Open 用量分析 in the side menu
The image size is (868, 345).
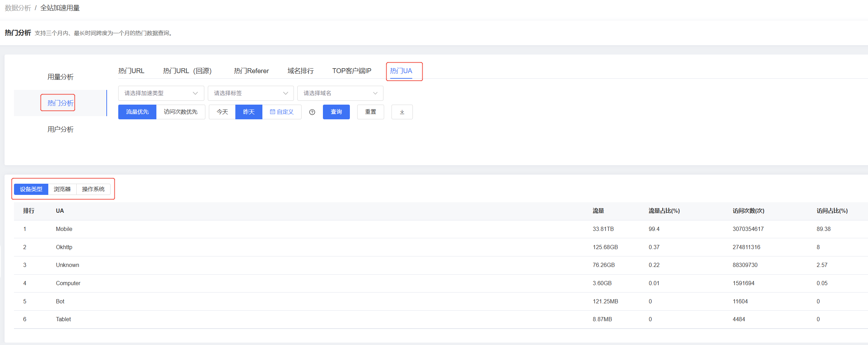[61, 77]
